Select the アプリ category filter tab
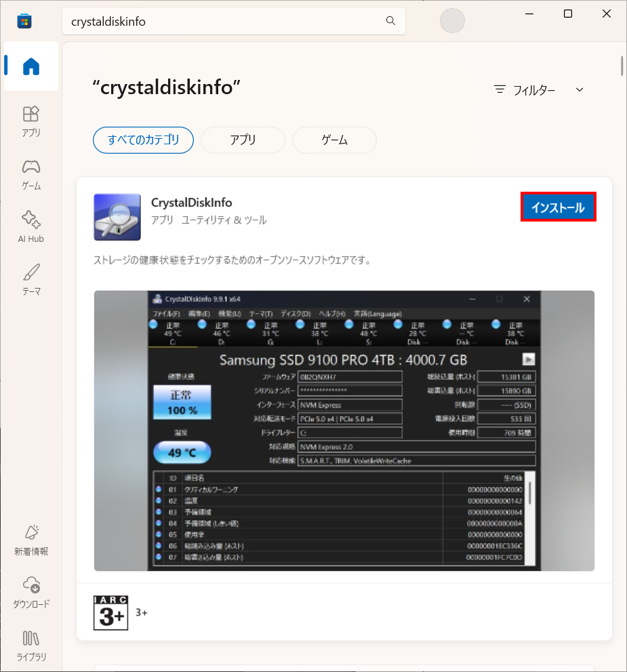The height and width of the screenshot is (672, 627). pyautogui.click(x=243, y=140)
